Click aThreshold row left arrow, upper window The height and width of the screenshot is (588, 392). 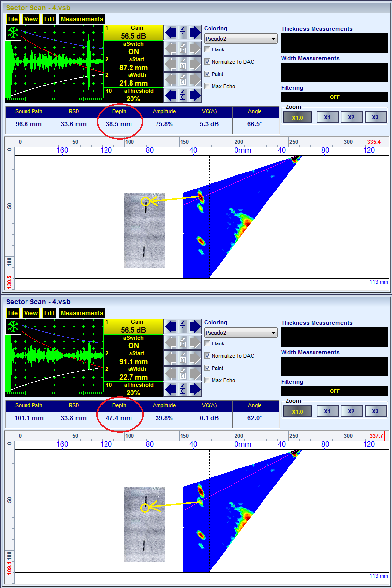click(x=170, y=95)
